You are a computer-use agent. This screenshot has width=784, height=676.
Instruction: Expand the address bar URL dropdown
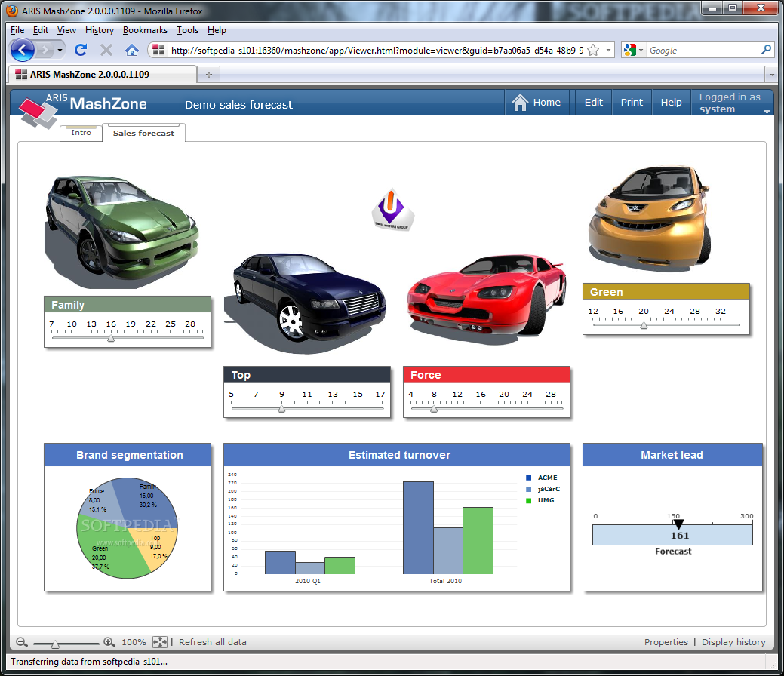coord(608,50)
